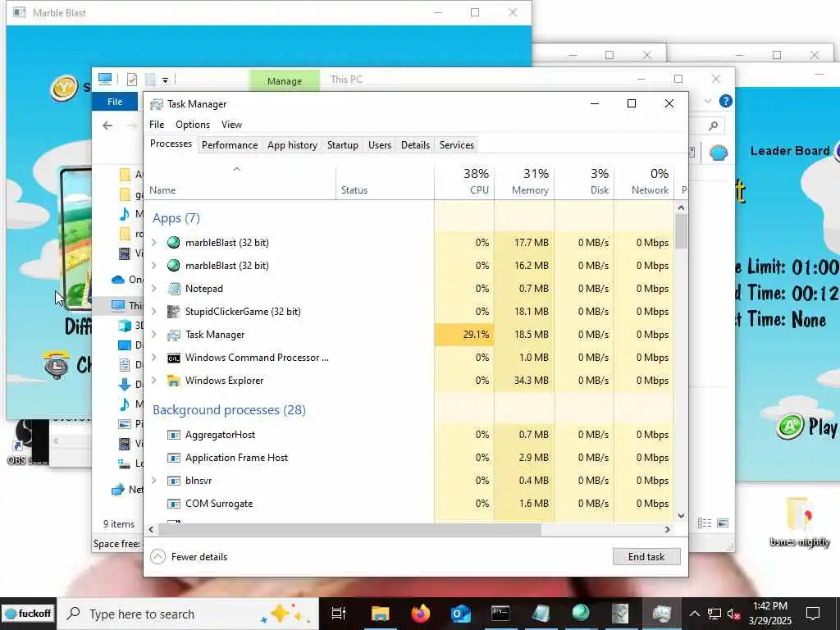Expand the Task Manager process group

coord(154,335)
